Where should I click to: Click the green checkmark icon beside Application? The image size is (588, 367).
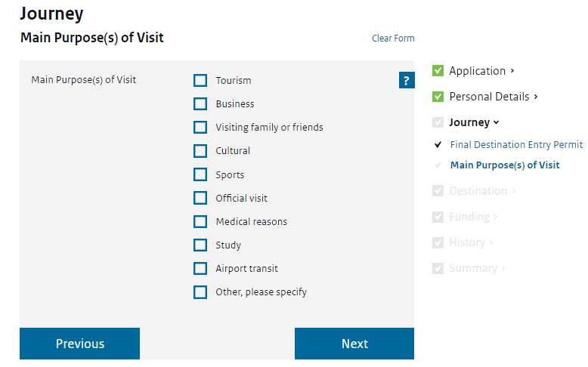click(438, 71)
